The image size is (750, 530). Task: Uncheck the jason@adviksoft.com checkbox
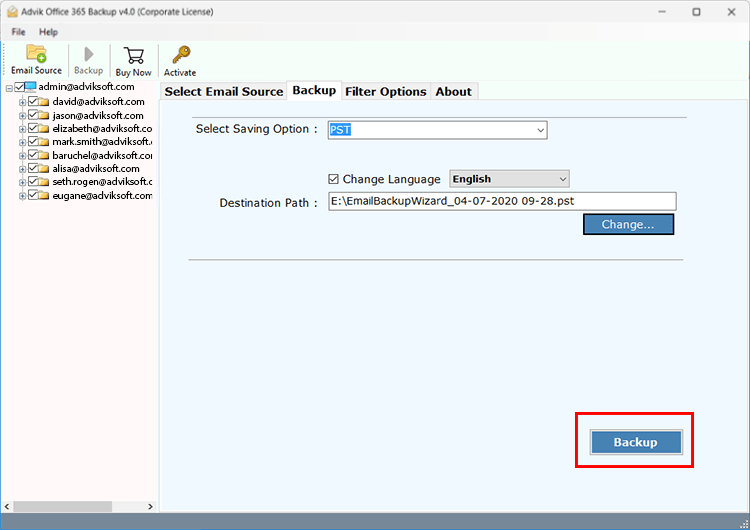tap(33, 115)
